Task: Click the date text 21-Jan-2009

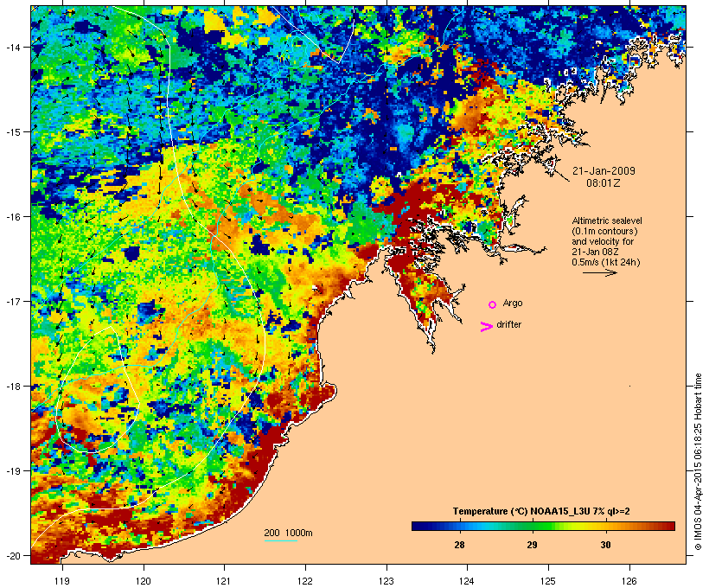Action: (604, 171)
